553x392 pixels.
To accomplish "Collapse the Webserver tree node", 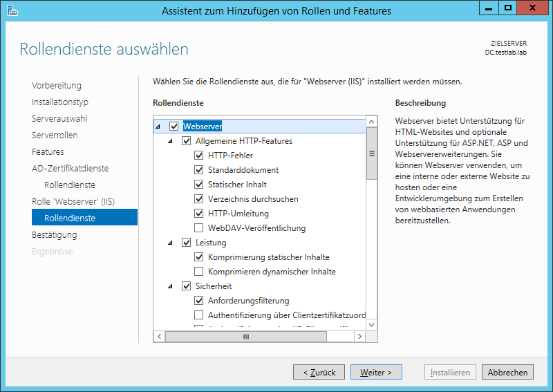I will [158, 127].
